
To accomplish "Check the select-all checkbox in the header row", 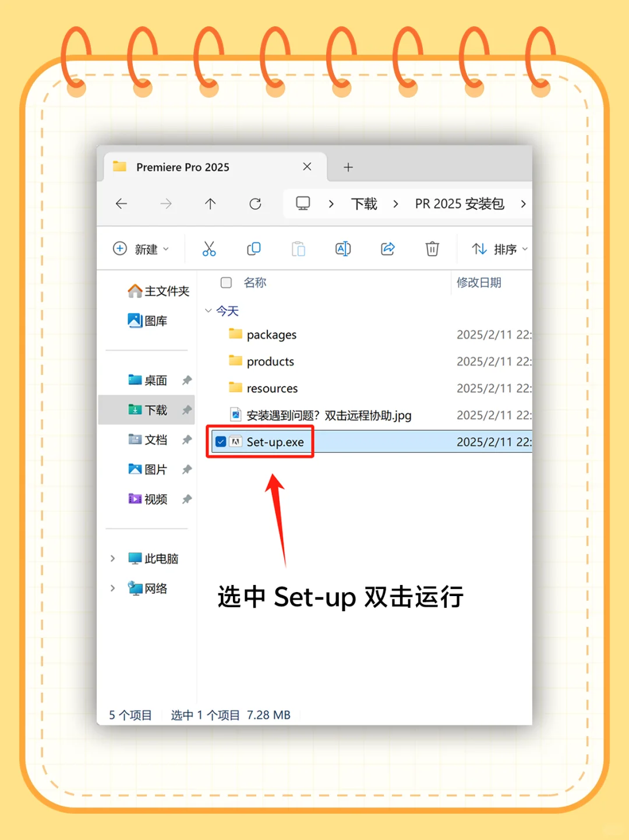I will pyautogui.click(x=225, y=283).
